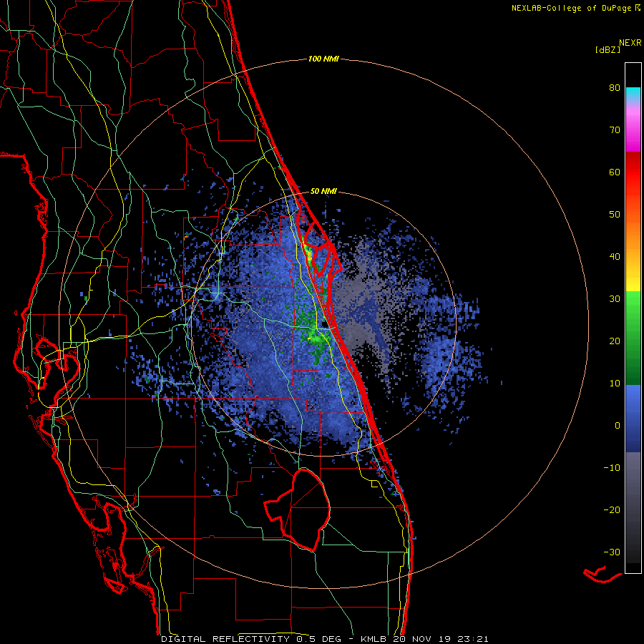The height and width of the screenshot is (644, 644).
Task: Click the 30 value on the dBZ scale
Action: 615,299
